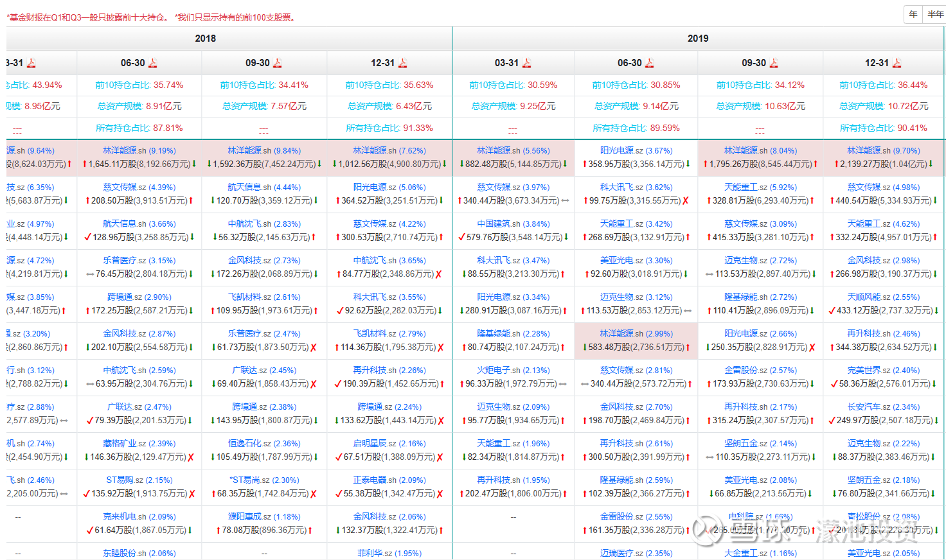Open the PDF report for 2018 12-31
This screenshot has height=560, width=946.
pos(403,63)
